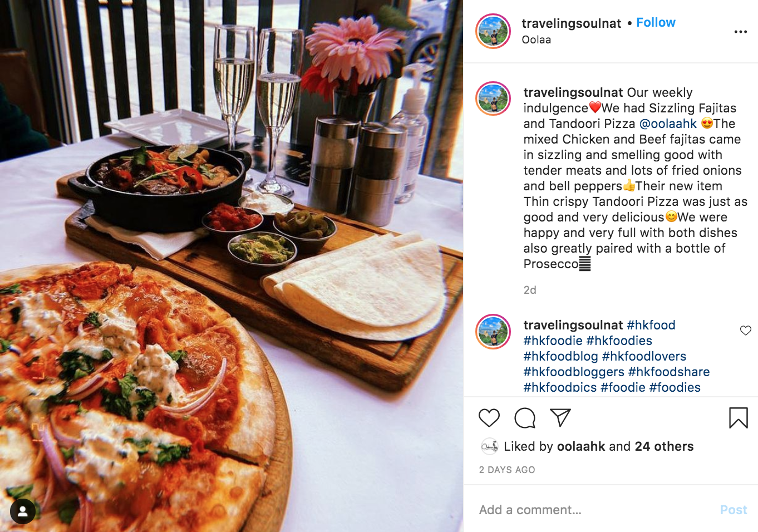Open the Oolaa location link
The height and width of the screenshot is (532, 758).
pos(536,40)
